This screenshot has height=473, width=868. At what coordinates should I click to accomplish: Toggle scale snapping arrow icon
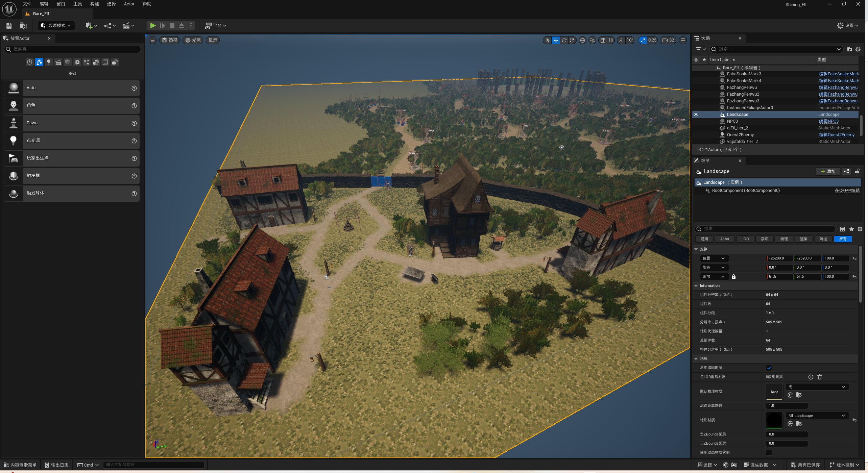(643, 40)
